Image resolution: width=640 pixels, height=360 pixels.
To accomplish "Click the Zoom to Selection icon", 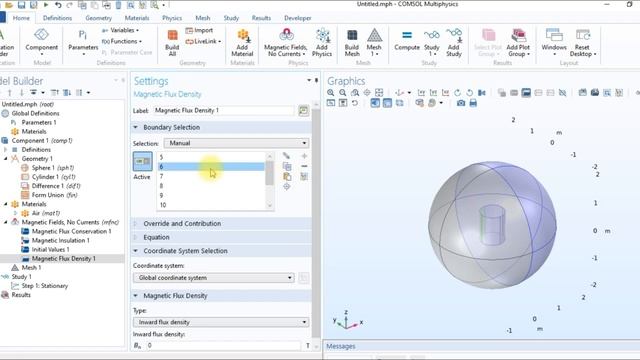I will point(287,187).
